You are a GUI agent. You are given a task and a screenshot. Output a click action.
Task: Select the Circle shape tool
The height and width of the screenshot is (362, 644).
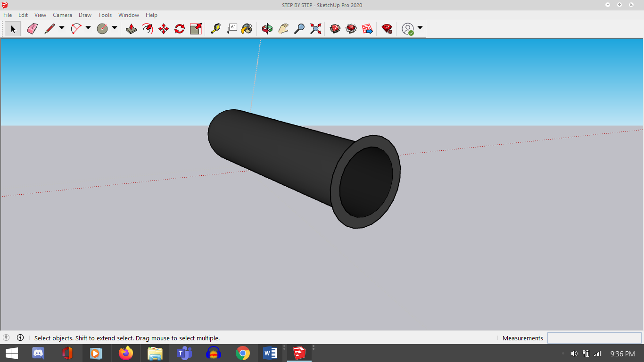102,29
